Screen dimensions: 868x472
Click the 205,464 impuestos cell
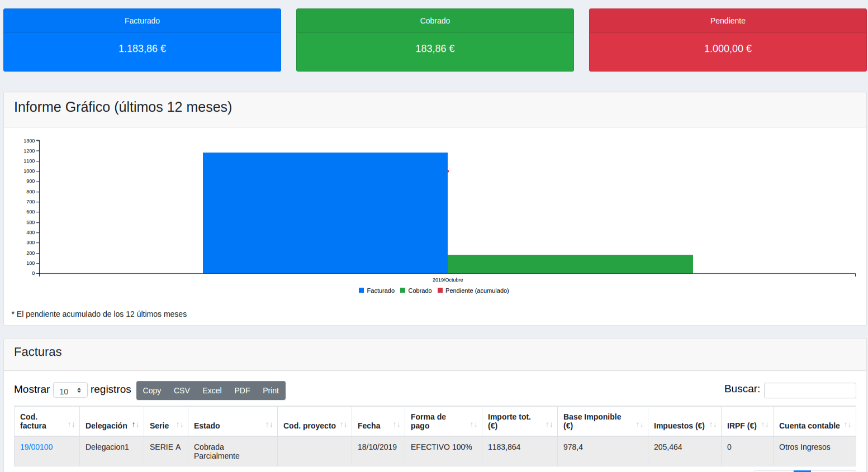pos(685,451)
